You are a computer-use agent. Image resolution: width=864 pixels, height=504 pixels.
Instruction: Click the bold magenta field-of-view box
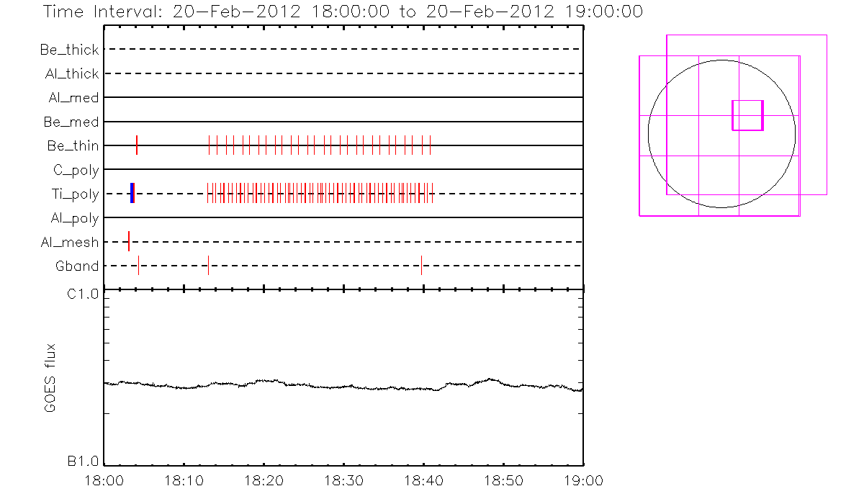tap(747, 115)
